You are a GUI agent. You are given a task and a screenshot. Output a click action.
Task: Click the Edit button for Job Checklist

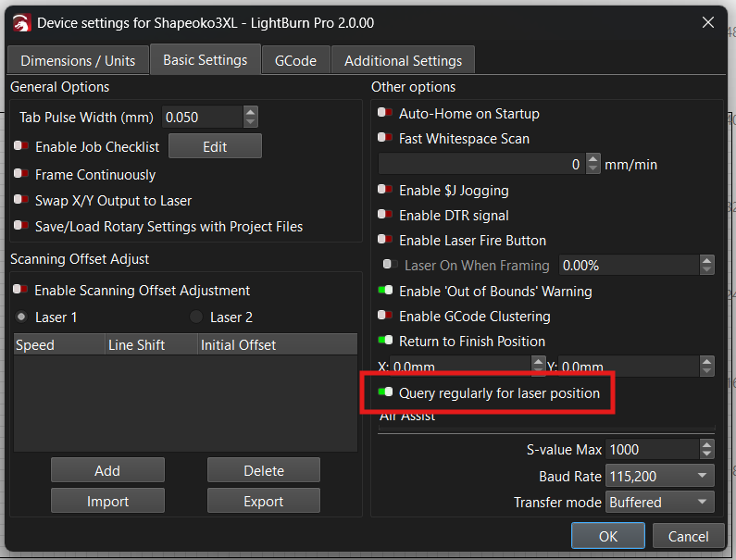pyautogui.click(x=215, y=146)
